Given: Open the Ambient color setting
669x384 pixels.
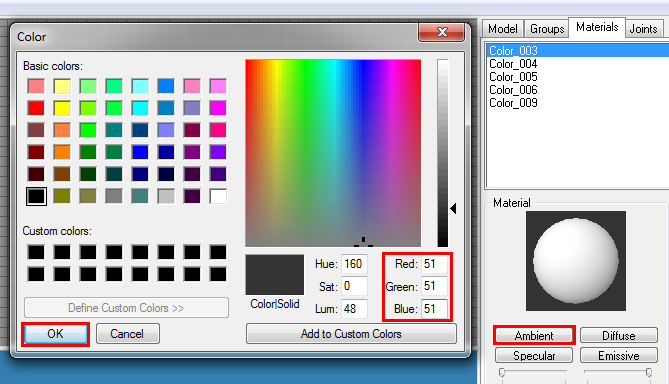Looking at the screenshot, I should click(534, 335).
